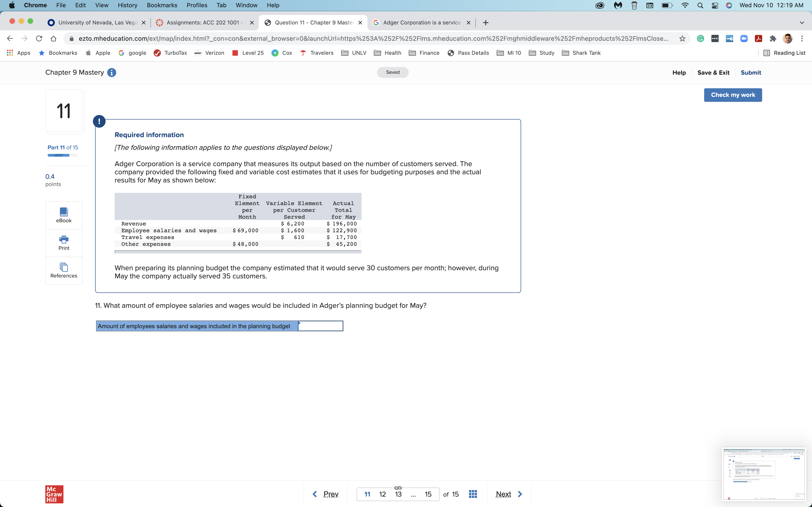This screenshot has width=812, height=507.
Task: Click the Chapter 9 Mastery info icon
Action: [x=112, y=72]
